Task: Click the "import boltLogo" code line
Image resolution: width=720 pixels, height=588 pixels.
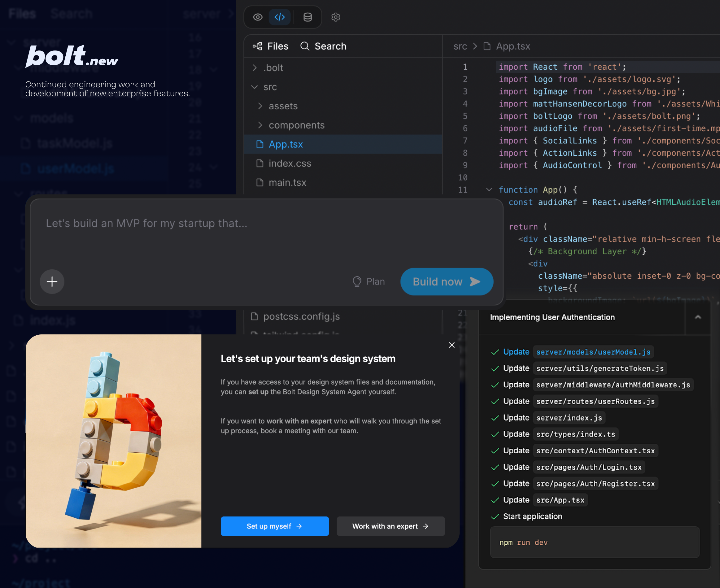Action: [x=600, y=116]
